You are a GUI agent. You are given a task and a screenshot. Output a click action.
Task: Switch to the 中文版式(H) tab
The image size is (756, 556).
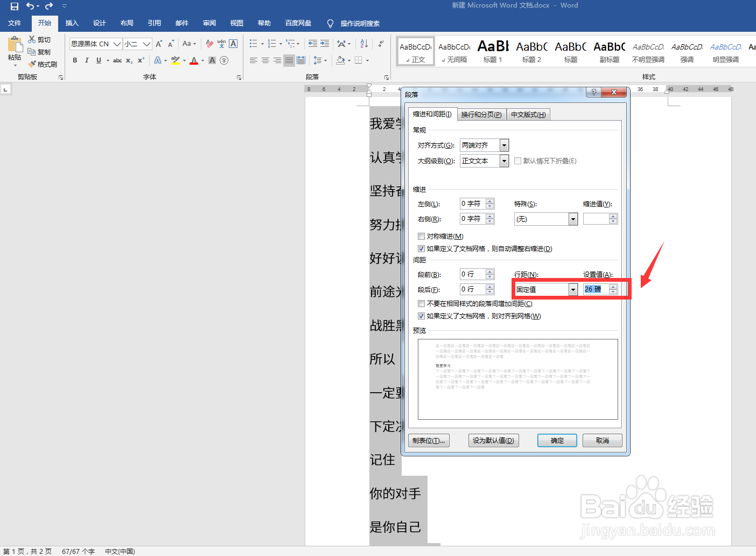click(528, 114)
